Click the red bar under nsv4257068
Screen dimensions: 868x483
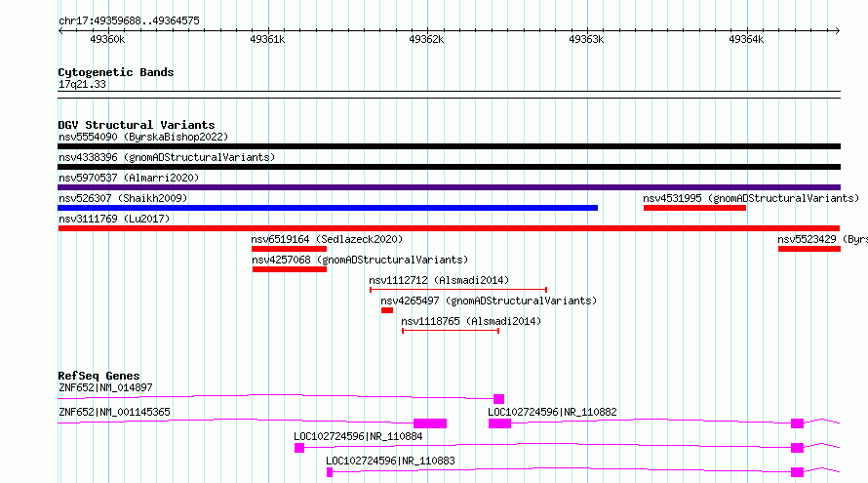(x=290, y=269)
